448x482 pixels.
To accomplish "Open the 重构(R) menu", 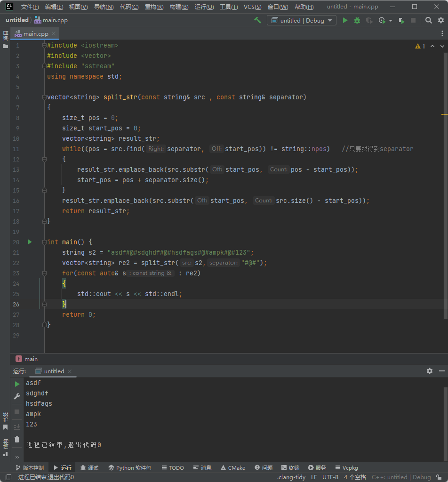I will 154,7.
